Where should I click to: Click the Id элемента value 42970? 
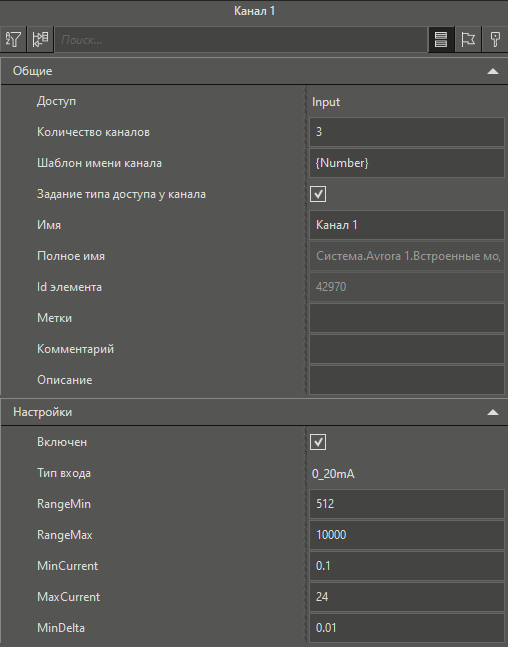(x=407, y=287)
